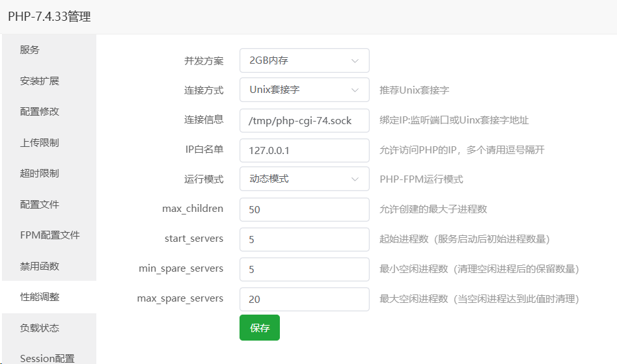
Task: Go to the 配置修改 tab
Action: click(40, 112)
